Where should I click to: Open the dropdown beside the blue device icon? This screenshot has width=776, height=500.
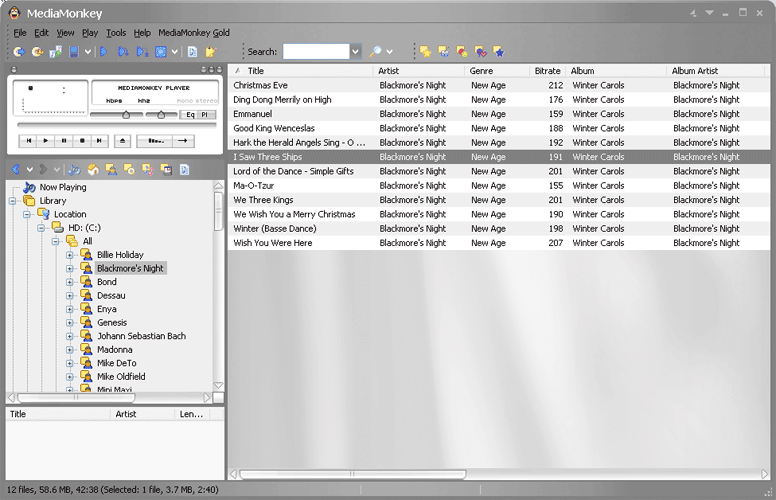click(88, 51)
